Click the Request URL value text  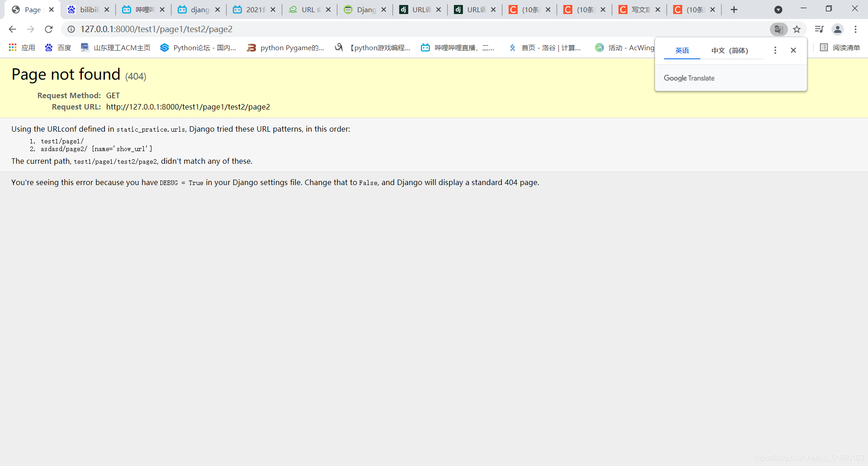188,107
